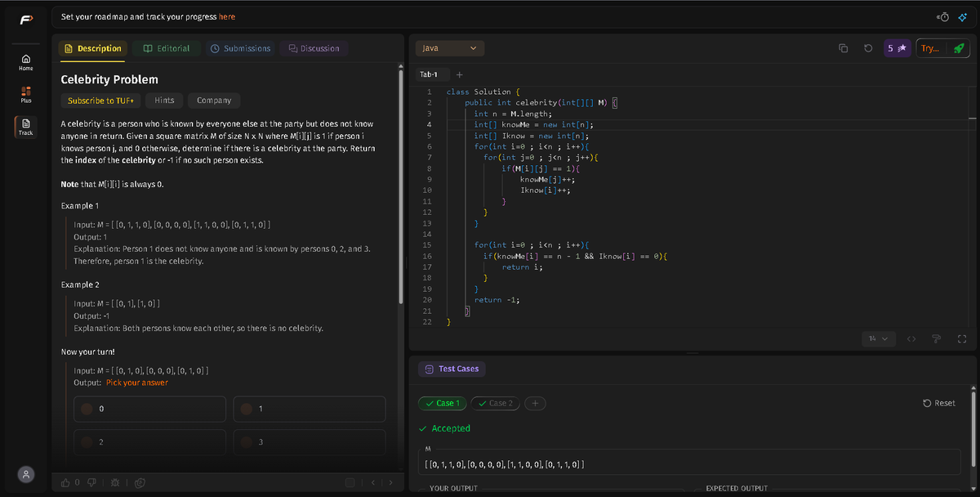This screenshot has width=980, height=497.
Task: Go to the next problem arrow
Action: 390,483
